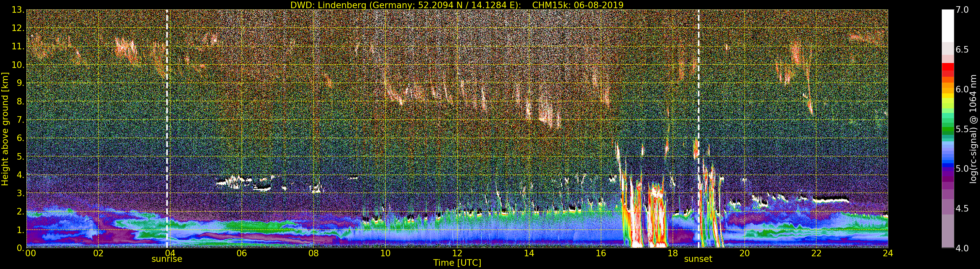Click the colorbar '4.5' value label
Viewport: 980px width, 269px height.
coord(962,209)
